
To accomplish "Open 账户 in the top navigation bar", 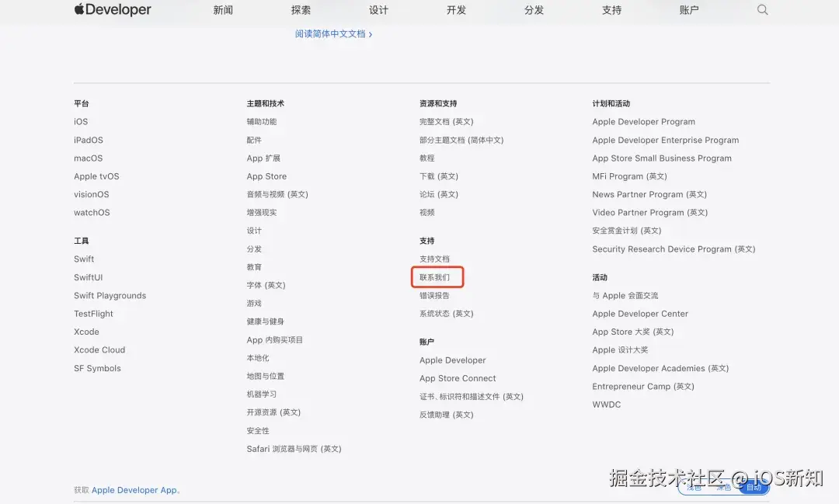I will pos(689,10).
